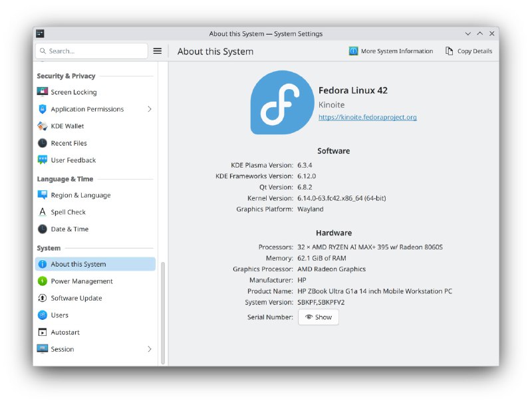Screen dimensions: 532x405
Task: Select Recent Files in sidebar
Action: pos(95,143)
